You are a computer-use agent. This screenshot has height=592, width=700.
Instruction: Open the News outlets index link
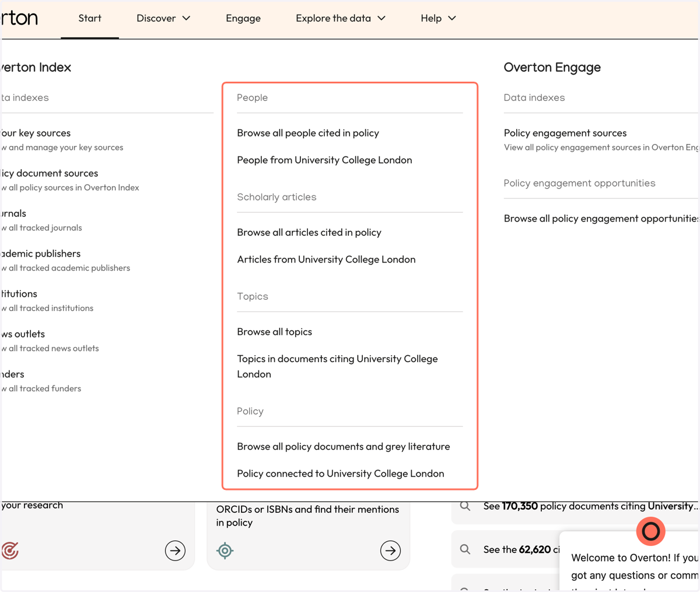[x=23, y=334]
